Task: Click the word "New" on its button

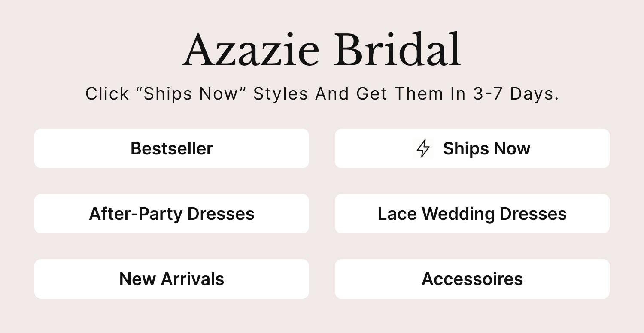Action: click(137, 279)
